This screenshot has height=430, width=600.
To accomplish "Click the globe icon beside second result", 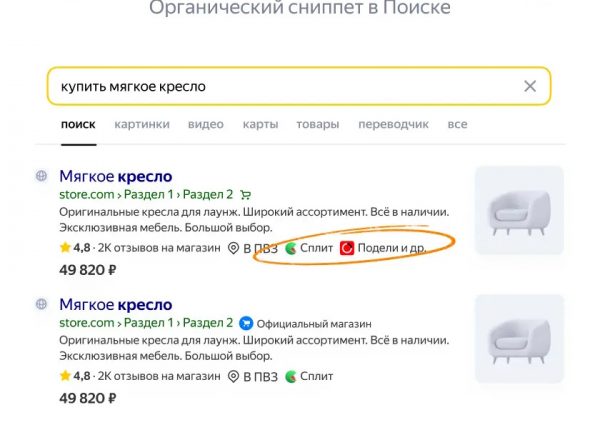I will click(x=41, y=303).
